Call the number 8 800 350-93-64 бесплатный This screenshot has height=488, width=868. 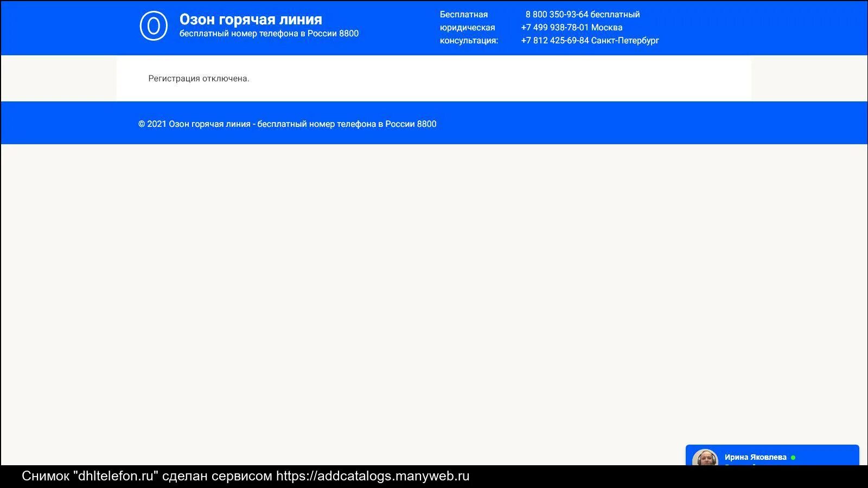pos(583,15)
